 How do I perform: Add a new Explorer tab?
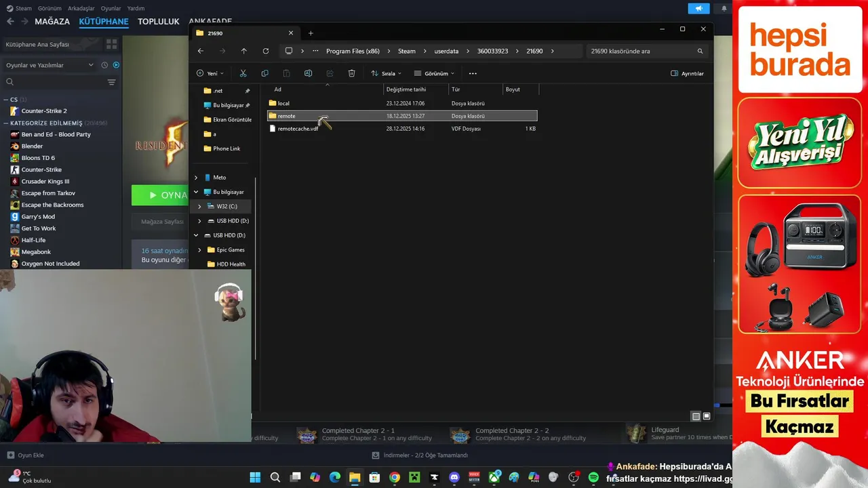[311, 33]
